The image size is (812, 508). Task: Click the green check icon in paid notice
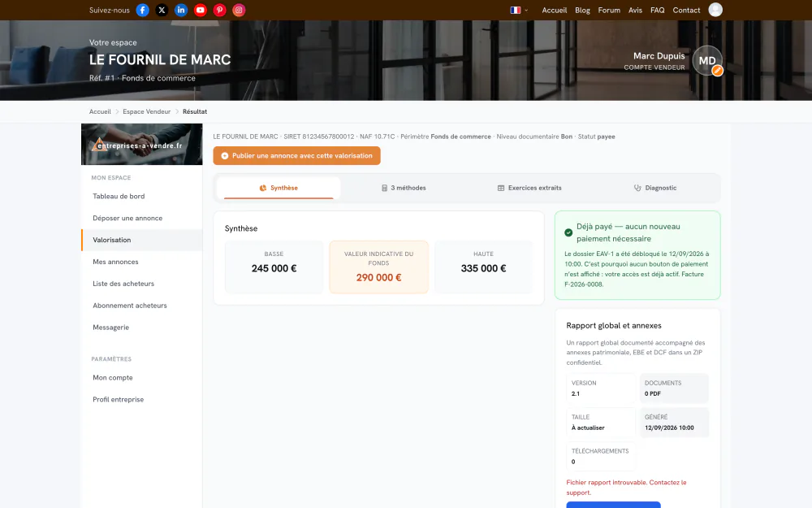tap(568, 232)
